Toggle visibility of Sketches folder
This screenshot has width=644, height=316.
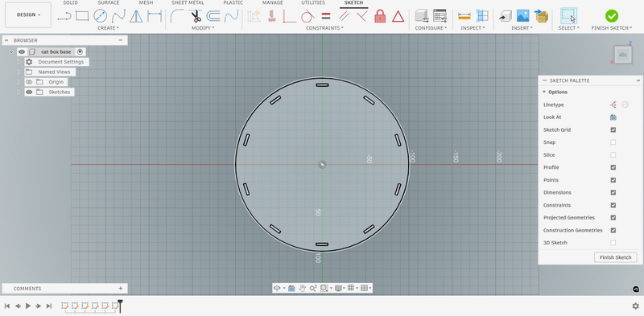29,92
